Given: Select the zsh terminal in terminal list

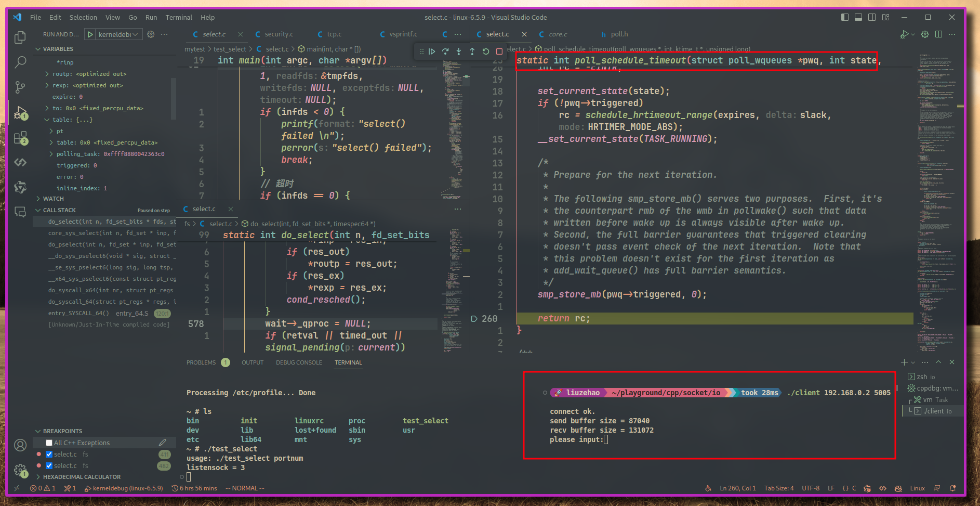Looking at the screenshot, I should coord(933,377).
